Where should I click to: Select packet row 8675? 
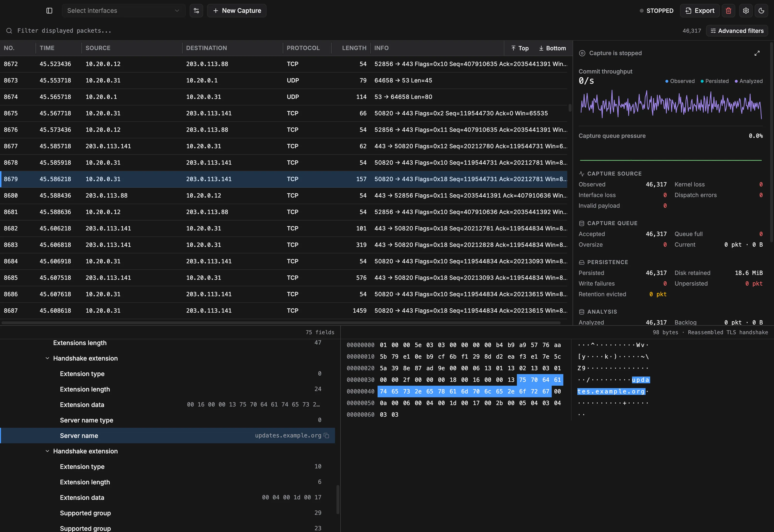click(284, 113)
